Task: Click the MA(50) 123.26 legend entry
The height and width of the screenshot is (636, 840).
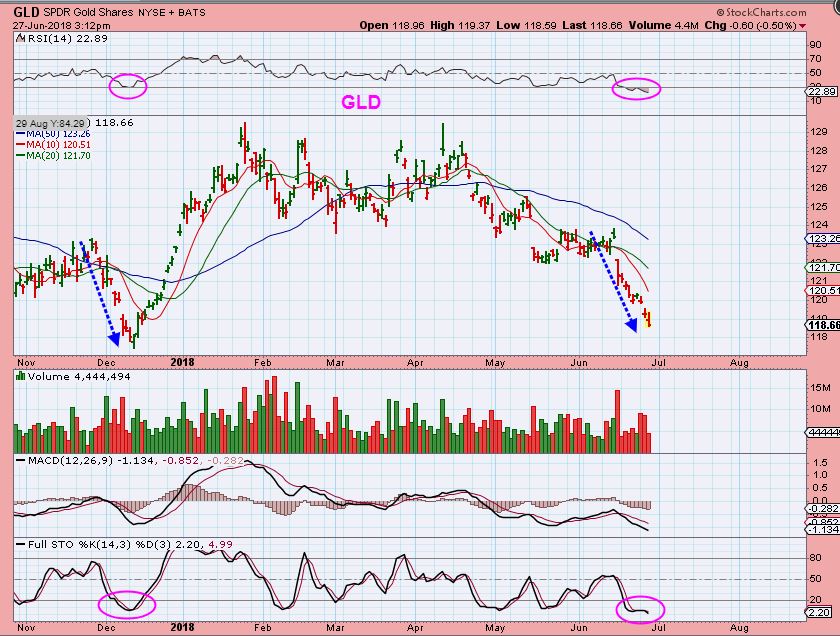Action: click(53, 134)
